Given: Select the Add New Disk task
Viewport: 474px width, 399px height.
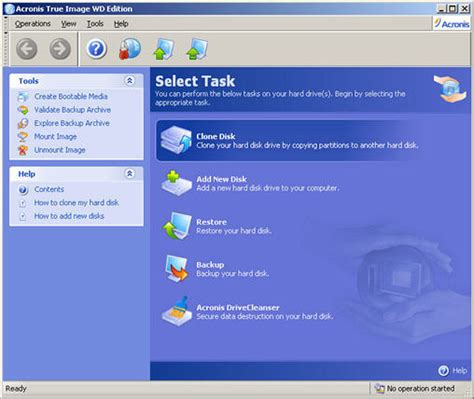Looking at the screenshot, I should (250, 183).
